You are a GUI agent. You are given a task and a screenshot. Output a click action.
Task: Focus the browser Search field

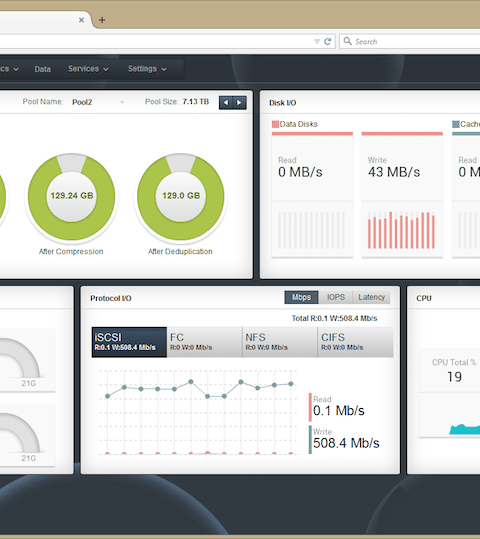coord(410,42)
